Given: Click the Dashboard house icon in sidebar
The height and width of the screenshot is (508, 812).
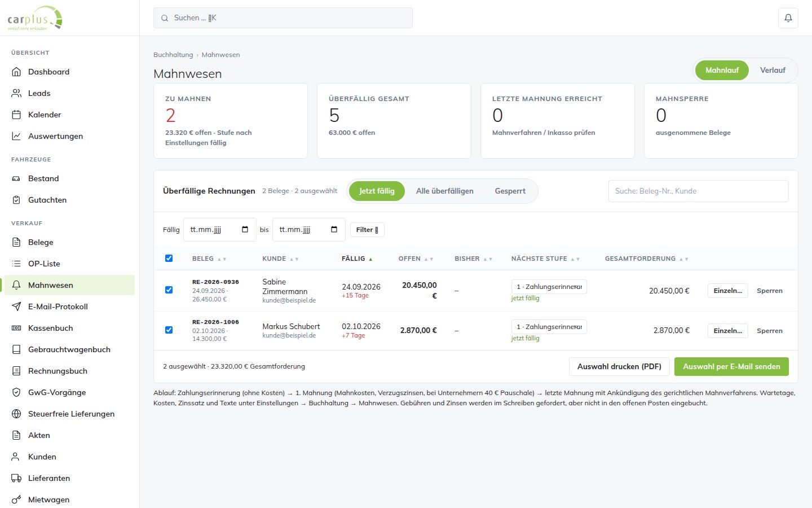Looking at the screenshot, I should (16, 72).
